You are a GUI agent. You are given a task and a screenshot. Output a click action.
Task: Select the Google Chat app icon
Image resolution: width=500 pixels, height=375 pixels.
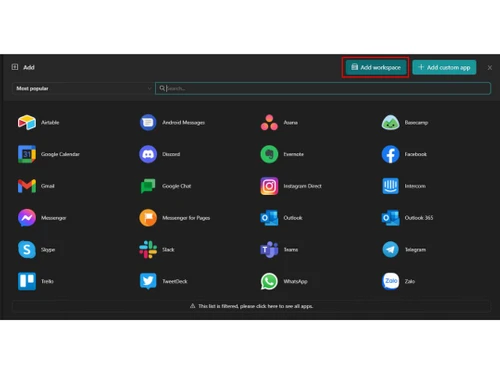coord(148,186)
